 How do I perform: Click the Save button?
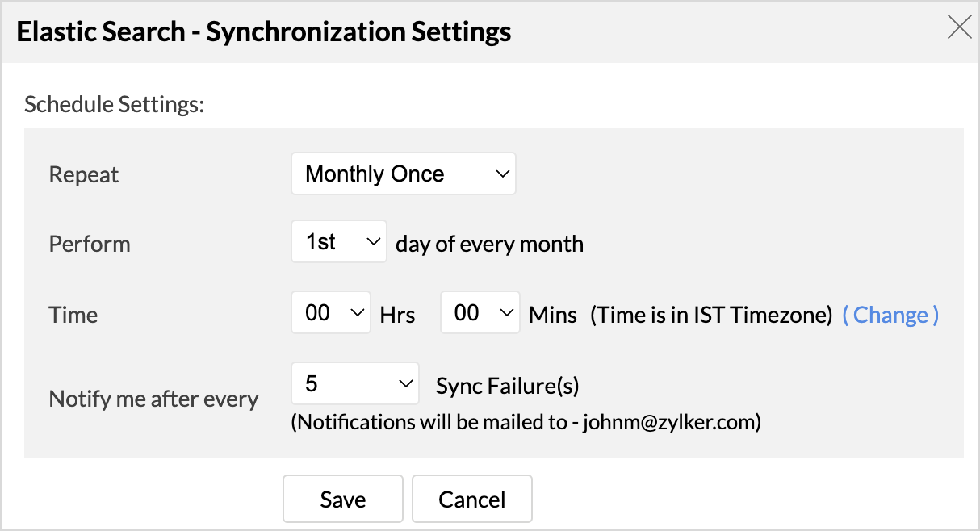343,499
